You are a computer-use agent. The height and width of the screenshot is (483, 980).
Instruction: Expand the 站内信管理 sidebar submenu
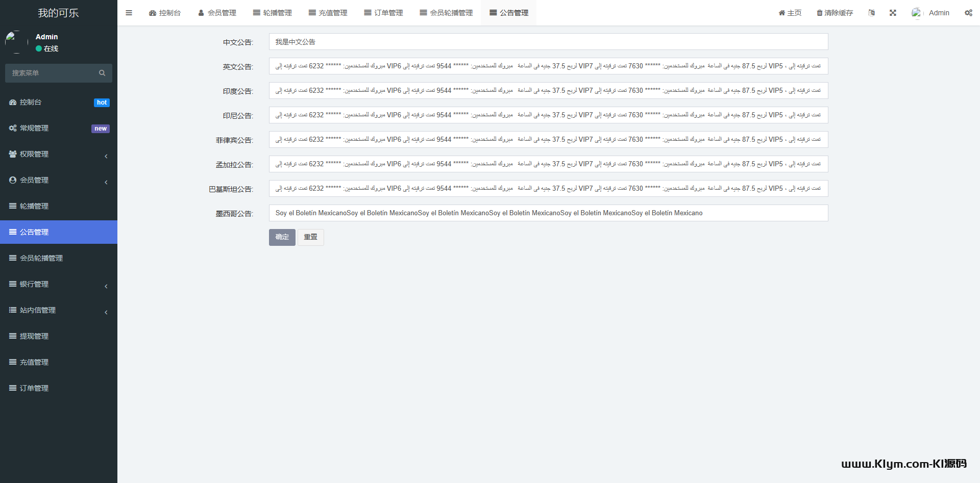tap(59, 311)
